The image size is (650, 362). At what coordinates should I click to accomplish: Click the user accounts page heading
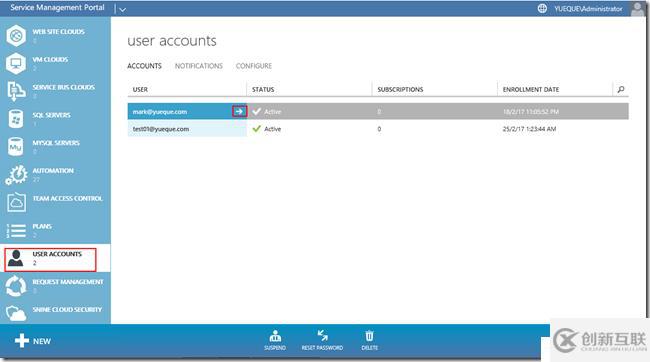tap(172, 41)
